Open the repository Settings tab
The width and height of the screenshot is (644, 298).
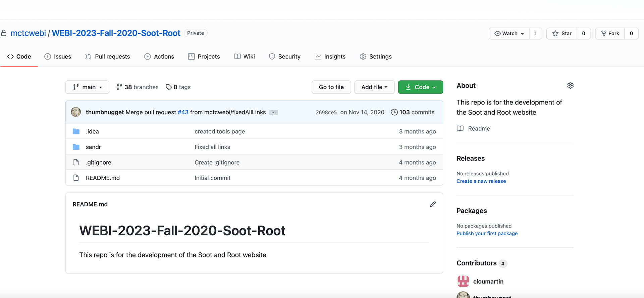point(376,56)
